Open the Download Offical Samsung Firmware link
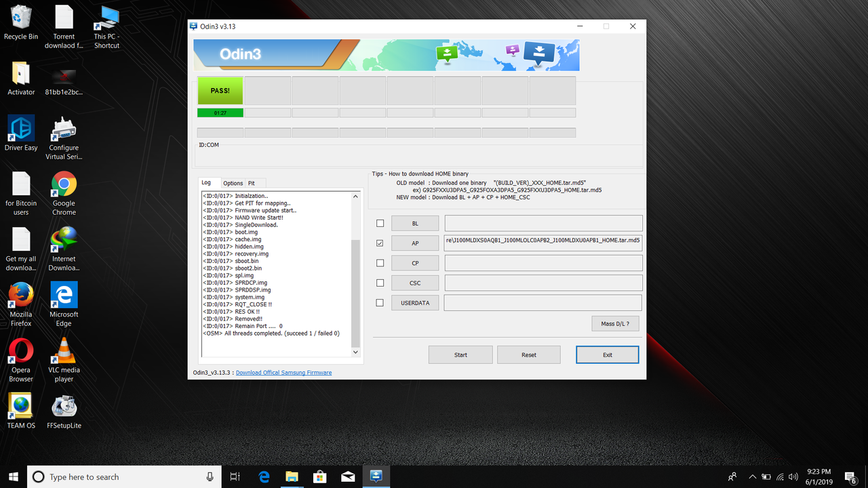Screen dimensions: 868x488 pos(283,372)
